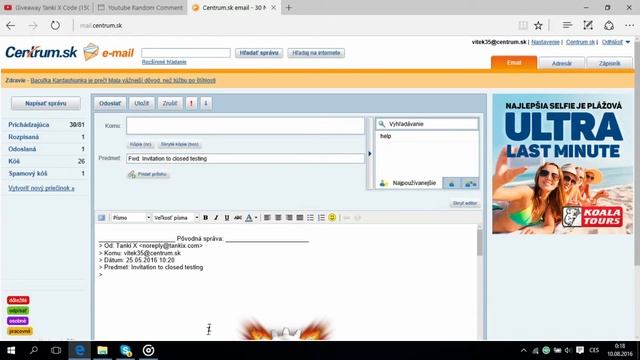
Task: Switch to the Zápisník tab
Action: [609, 63]
